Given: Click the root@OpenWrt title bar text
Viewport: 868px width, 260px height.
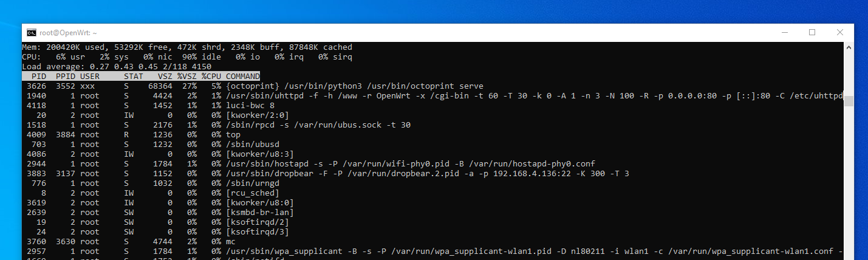Looking at the screenshot, I should click(69, 33).
